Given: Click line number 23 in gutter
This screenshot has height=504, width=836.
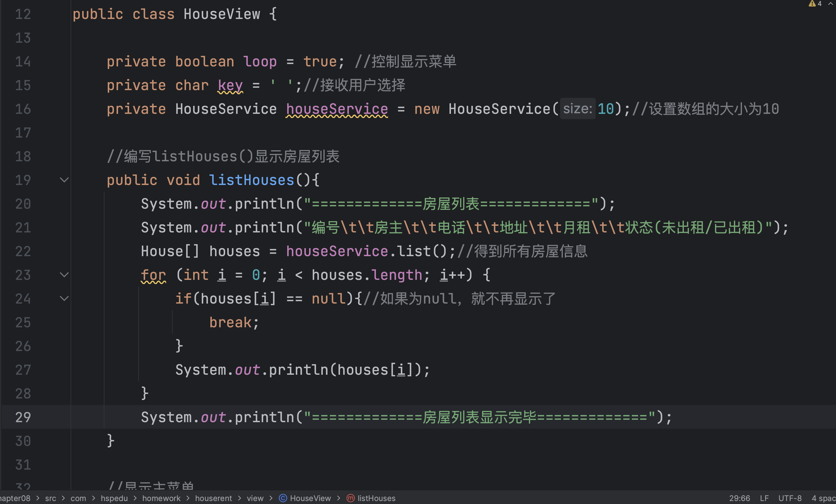Looking at the screenshot, I should coord(23,275).
